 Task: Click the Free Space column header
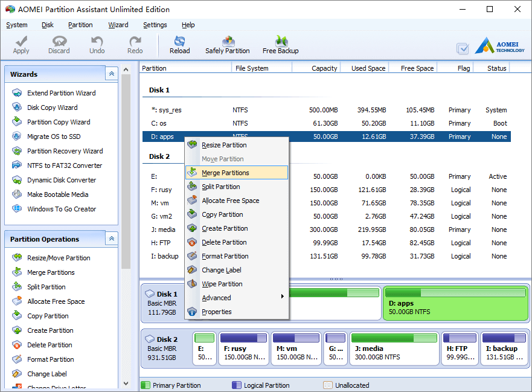pyautogui.click(x=412, y=68)
